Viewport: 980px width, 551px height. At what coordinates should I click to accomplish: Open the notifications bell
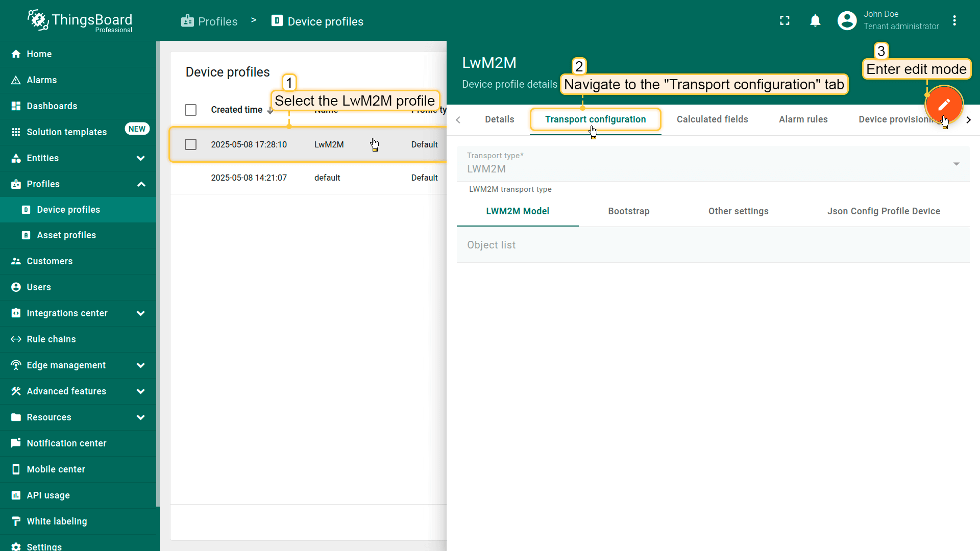815,20
